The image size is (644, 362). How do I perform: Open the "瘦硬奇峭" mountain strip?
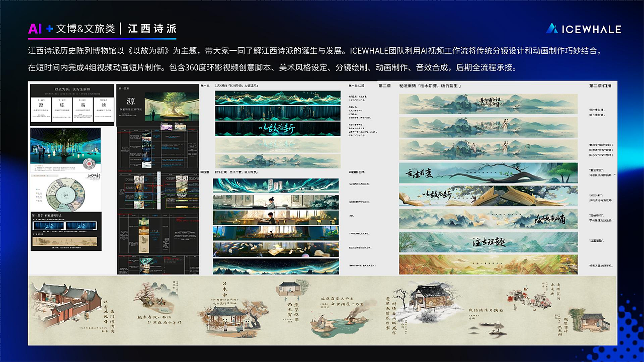coord(489,219)
